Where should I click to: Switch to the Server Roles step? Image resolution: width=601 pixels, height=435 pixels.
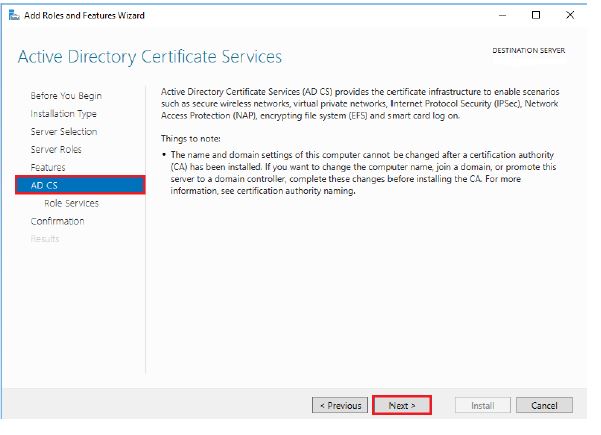[56, 149]
